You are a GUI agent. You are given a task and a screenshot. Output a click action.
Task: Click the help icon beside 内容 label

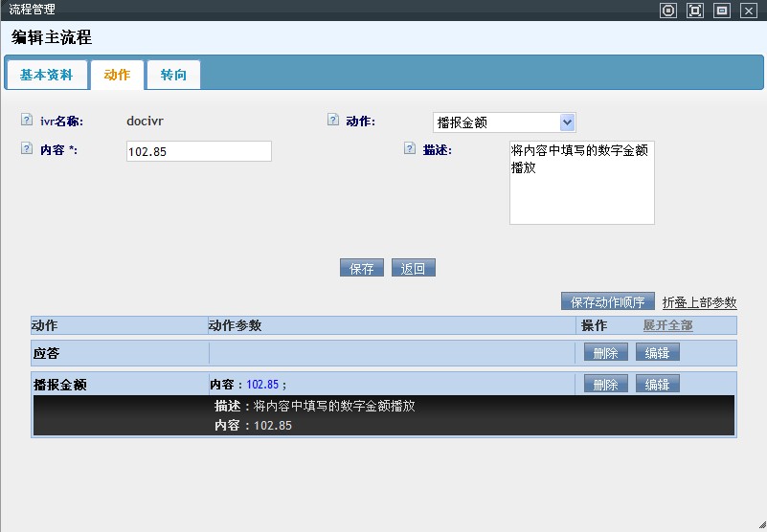coord(26,149)
